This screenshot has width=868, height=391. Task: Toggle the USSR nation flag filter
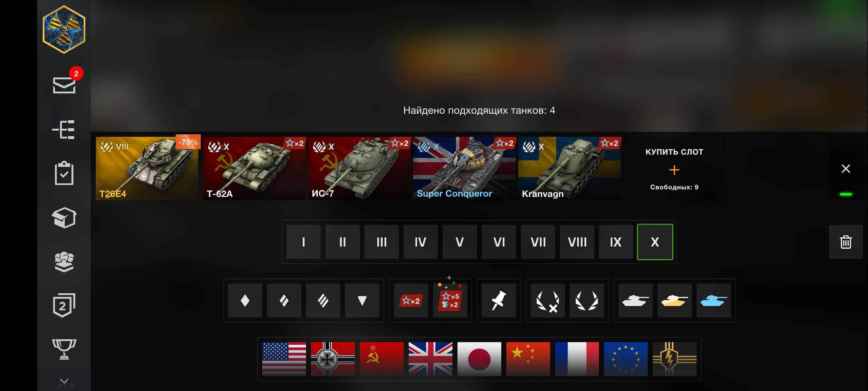(x=382, y=359)
